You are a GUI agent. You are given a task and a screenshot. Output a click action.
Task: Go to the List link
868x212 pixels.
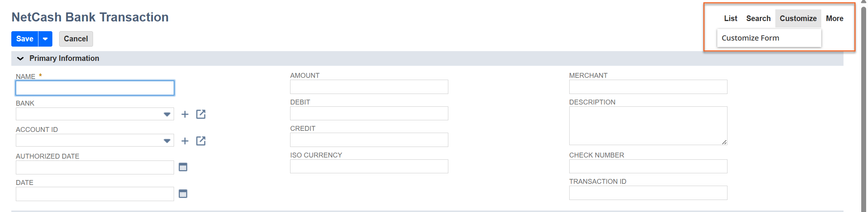730,18
